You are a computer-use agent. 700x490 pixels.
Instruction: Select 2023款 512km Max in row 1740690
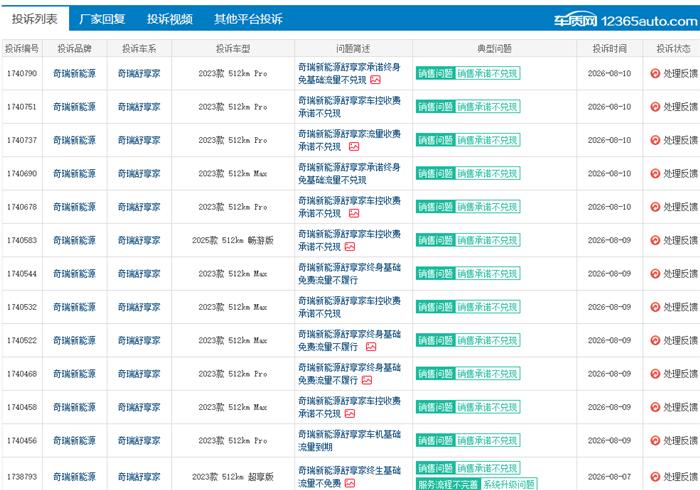(233, 174)
